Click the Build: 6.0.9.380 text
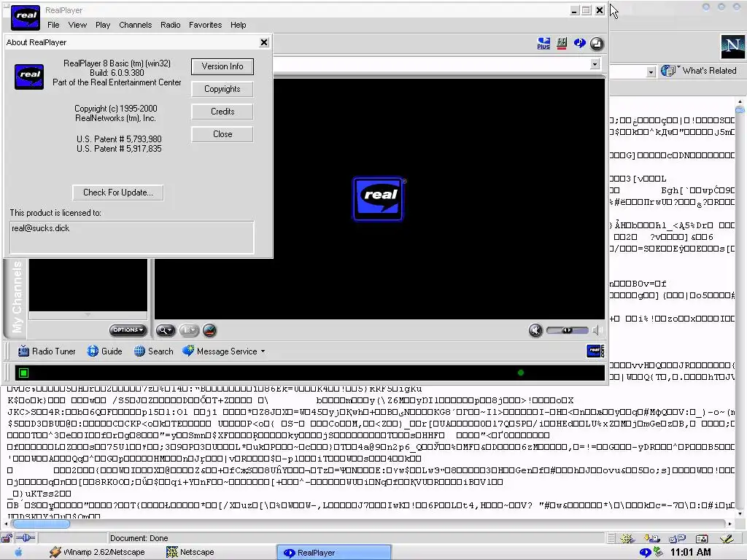The height and width of the screenshot is (560, 747). (117, 73)
